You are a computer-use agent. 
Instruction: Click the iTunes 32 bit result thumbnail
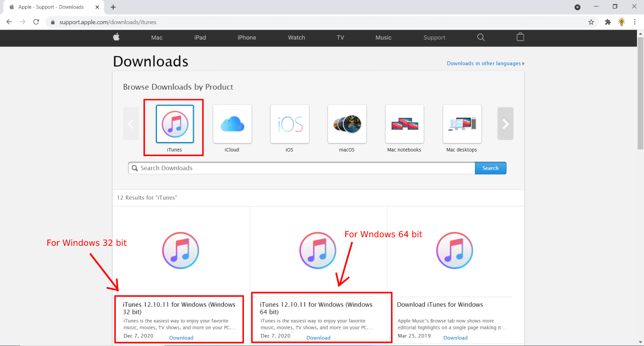(x=181, y=250)
